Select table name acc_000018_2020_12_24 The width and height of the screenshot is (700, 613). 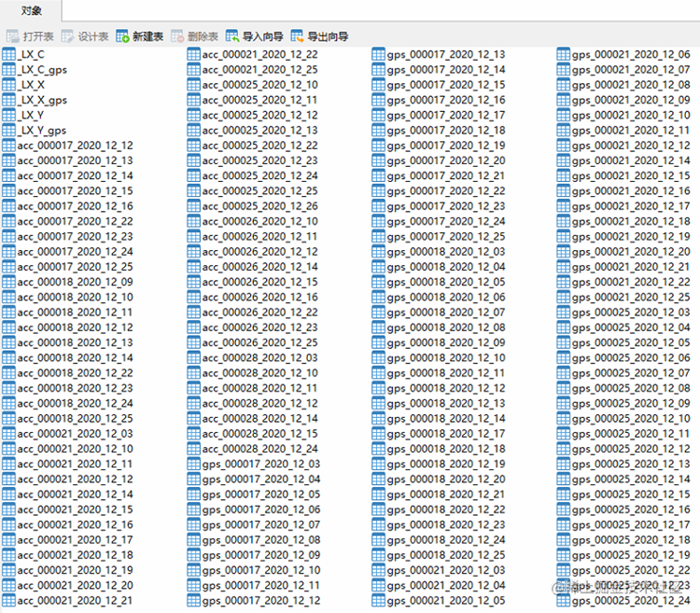pyautogui.click(x=75, y=404)
